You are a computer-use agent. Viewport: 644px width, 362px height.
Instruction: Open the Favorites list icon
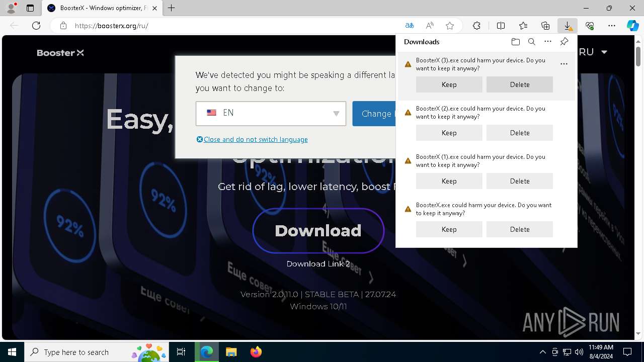(x=523, y=26)
